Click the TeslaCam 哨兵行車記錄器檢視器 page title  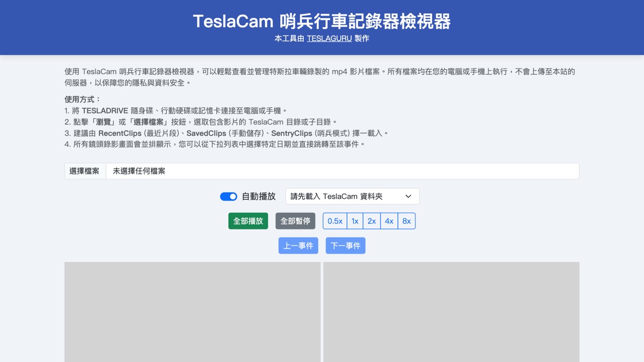(x=322, y=21)
